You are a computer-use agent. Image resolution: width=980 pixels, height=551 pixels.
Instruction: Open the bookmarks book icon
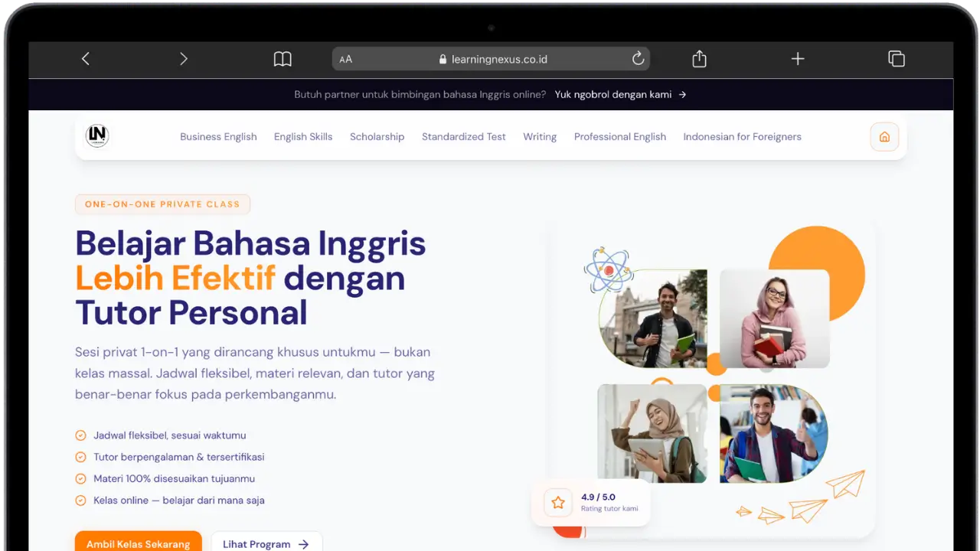point(283,59)
